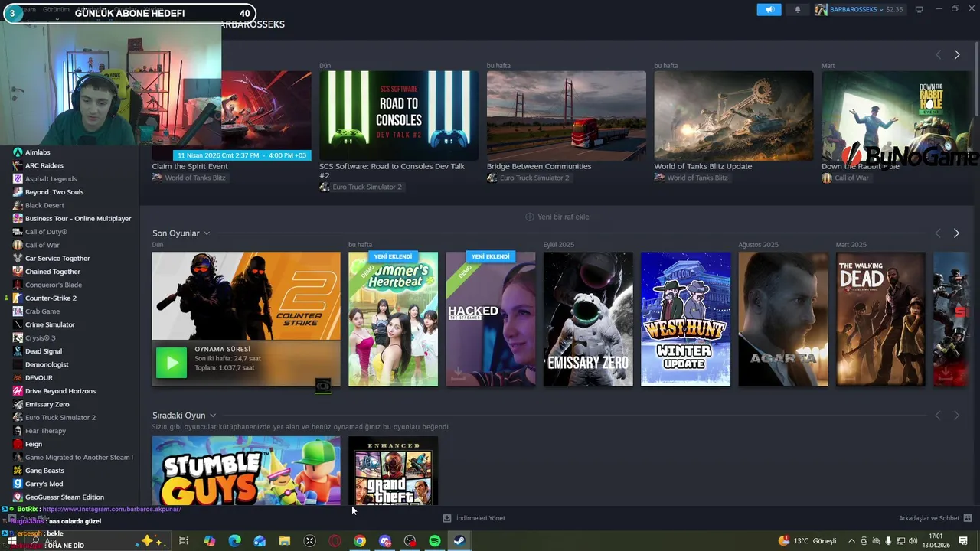
Task: Go to the next news items arrow
Action: pyautogui.click(x=956, y=54)
